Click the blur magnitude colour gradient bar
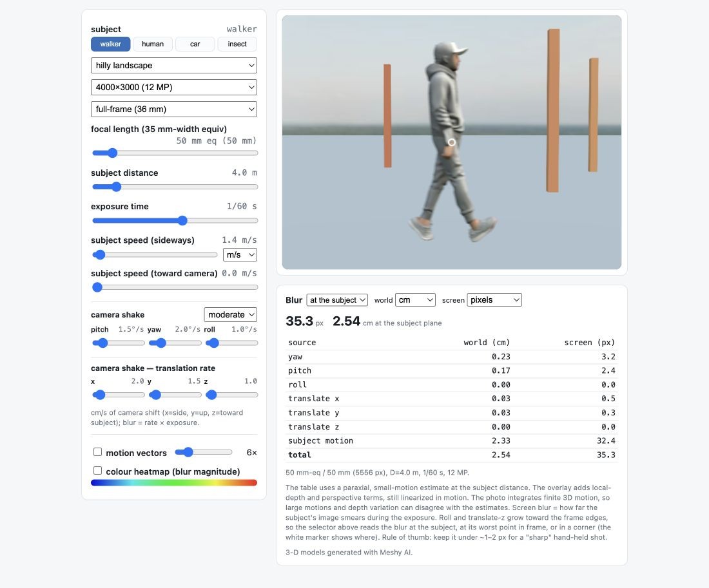Screen dimensions: 709x588 pyautogui.click(x=174, y=482)
